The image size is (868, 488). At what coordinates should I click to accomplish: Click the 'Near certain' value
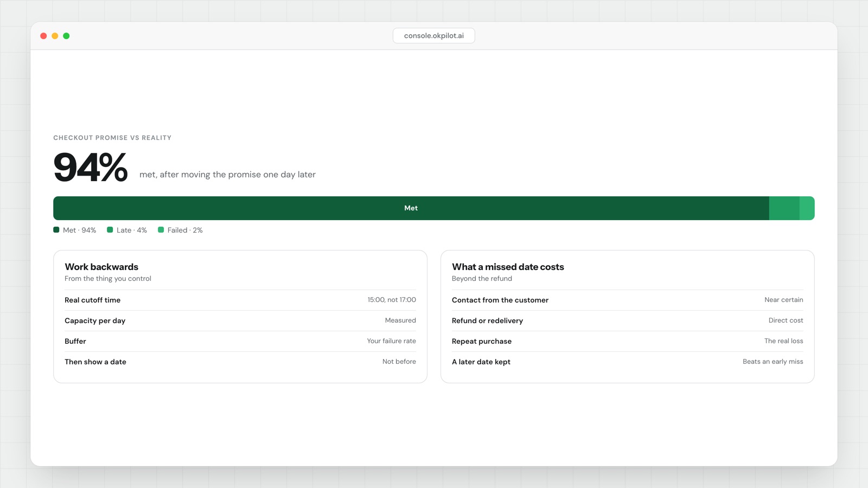click(x=784, y=300)
